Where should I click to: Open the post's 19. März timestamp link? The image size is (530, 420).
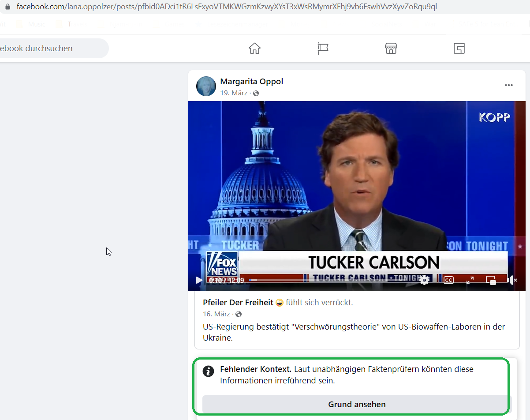pyautogui.click(x=234, y=93)
